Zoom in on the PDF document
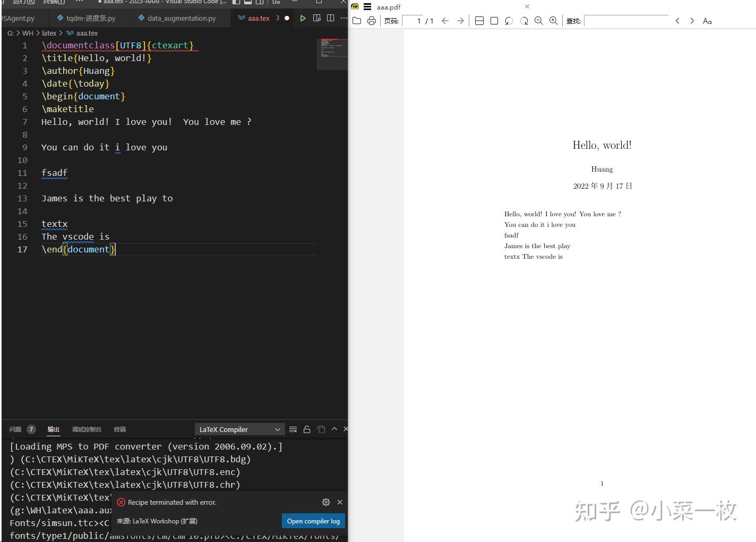The image size is (756, 542). 554,21
